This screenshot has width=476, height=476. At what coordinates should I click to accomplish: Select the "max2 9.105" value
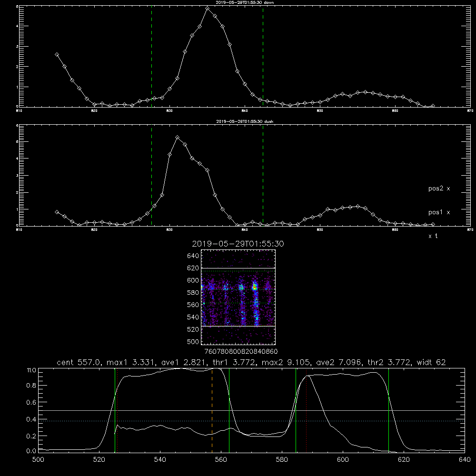point(286,362)
